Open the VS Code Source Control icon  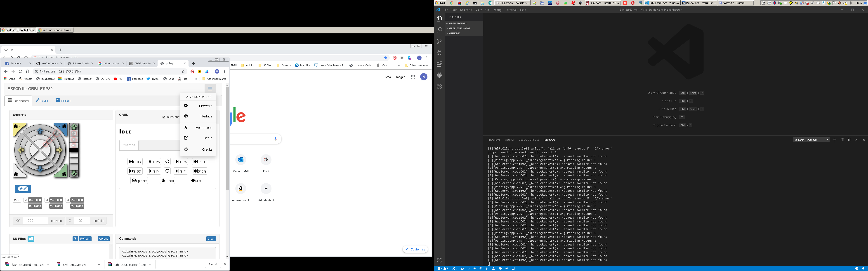click(439, 41)
